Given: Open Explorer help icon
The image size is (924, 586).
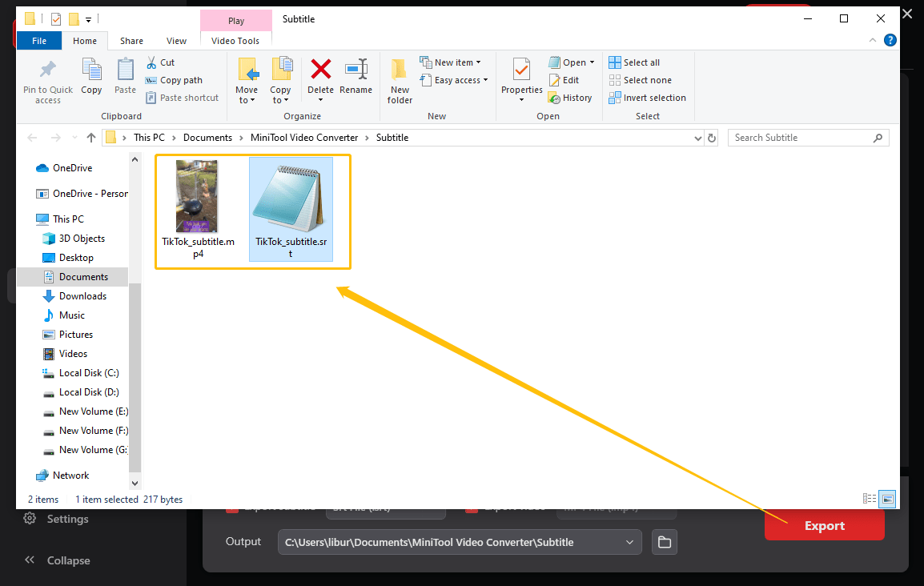Looking at the screenshot, I should 890,40.
